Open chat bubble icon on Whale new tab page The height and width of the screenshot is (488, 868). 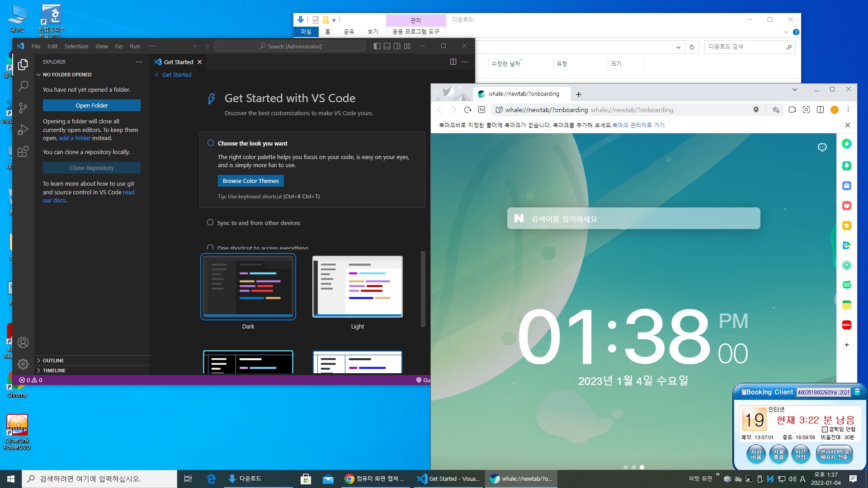822,147
